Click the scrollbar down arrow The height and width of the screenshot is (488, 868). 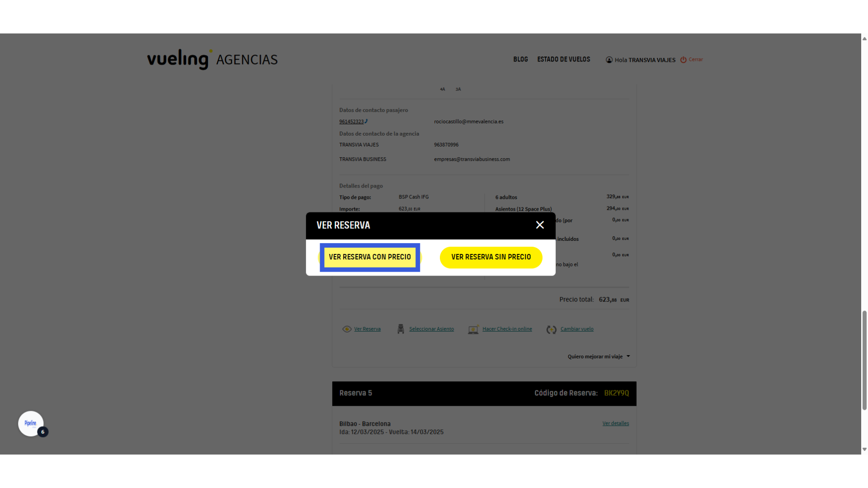[x=864, y=449]
